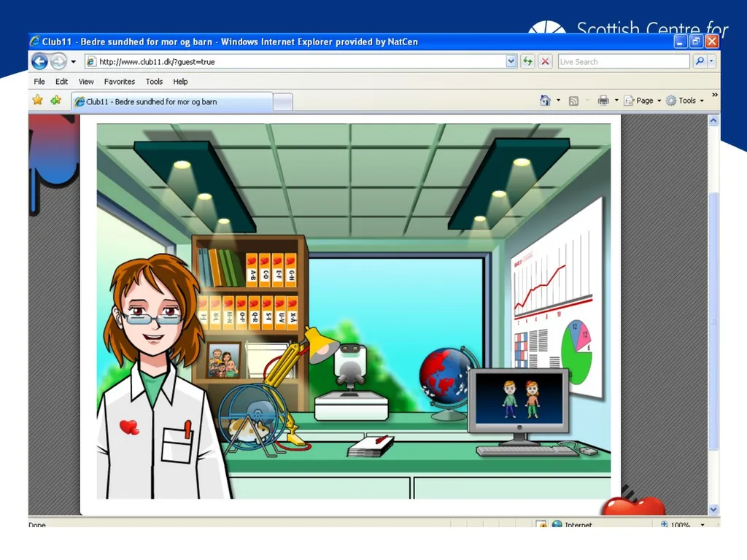
Task: Click the Refresh page icon
Action: point(527,61)
